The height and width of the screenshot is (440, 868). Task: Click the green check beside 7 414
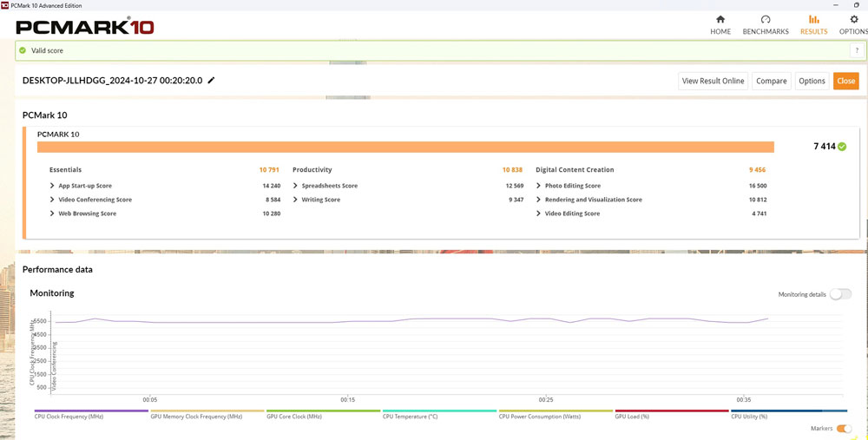pos(842,147)
